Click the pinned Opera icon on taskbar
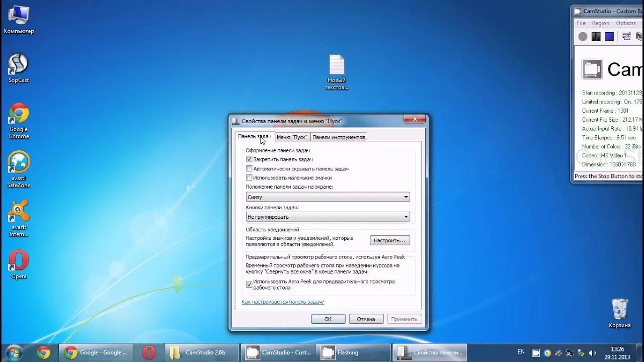The image size is (644, 362). [x=149, y=353]
